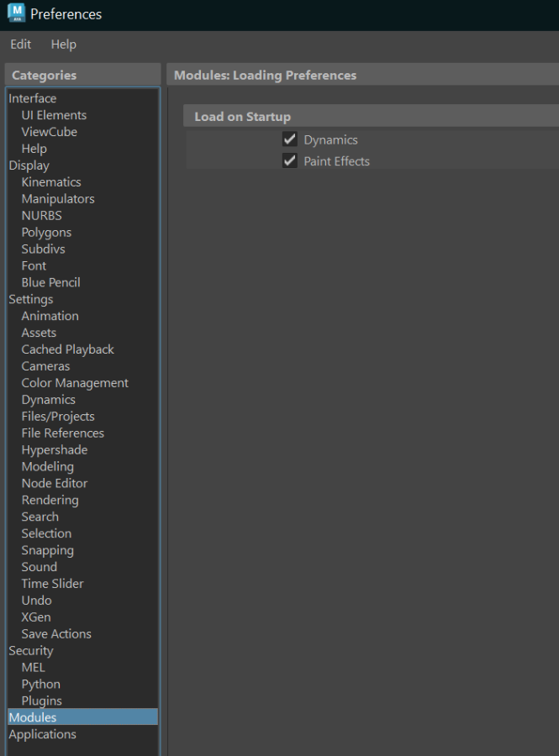Open Color Management settings
559x756 pixels.
[x=75, y=383]
